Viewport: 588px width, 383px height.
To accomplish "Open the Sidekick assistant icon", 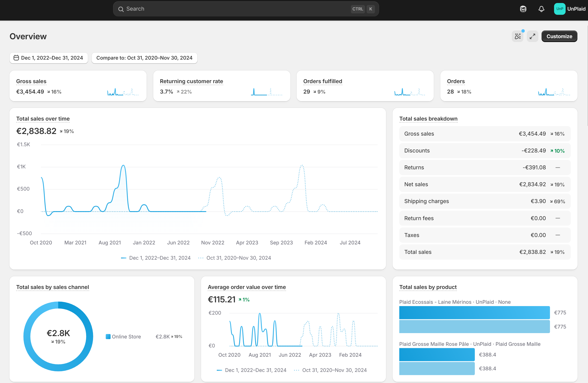I will coord(523,9).
